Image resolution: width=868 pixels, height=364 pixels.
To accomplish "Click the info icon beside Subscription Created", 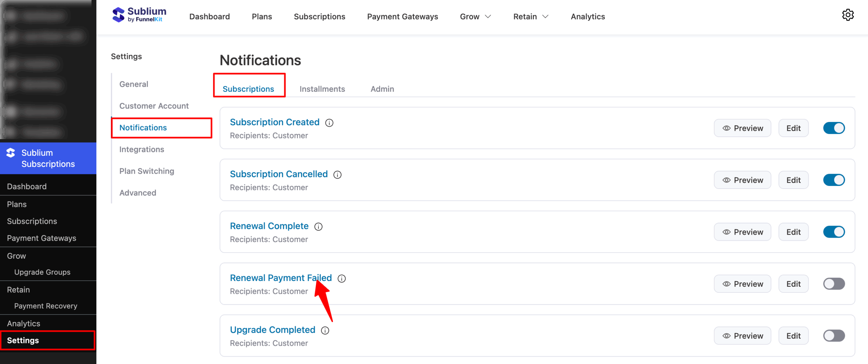I will (x=329, y=123).
